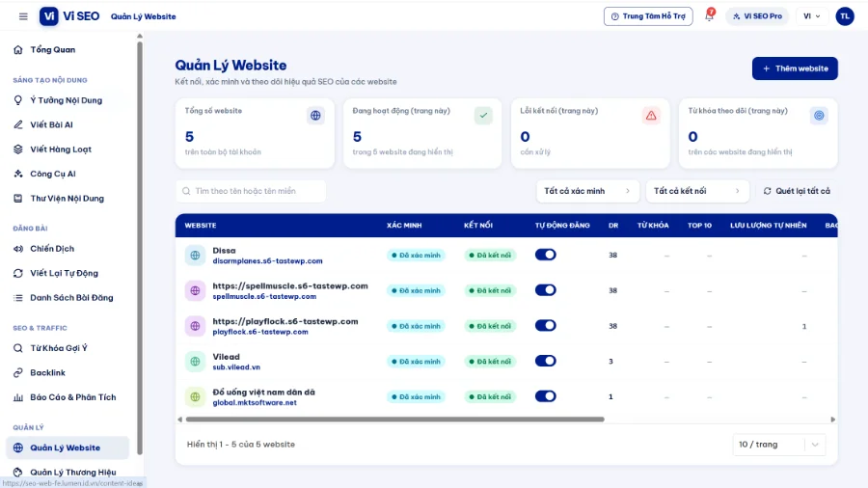Open Quản Lý Thương Hiệu menu item

[68, 473]
